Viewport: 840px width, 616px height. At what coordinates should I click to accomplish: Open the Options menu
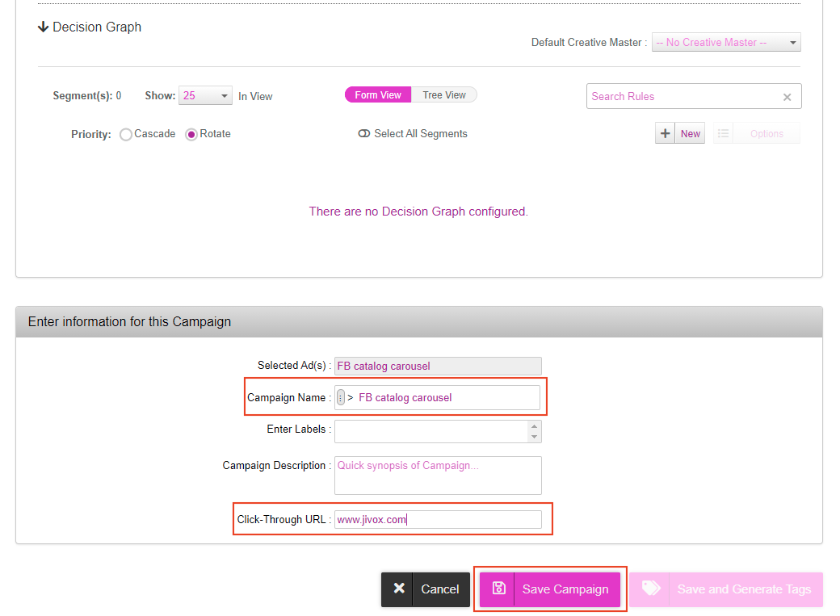766,133
